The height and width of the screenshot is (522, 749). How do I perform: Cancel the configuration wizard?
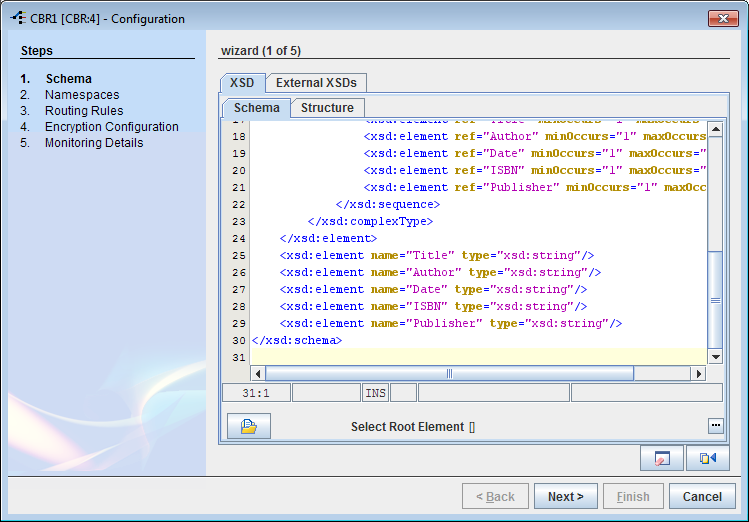click(x=702, y=496)
